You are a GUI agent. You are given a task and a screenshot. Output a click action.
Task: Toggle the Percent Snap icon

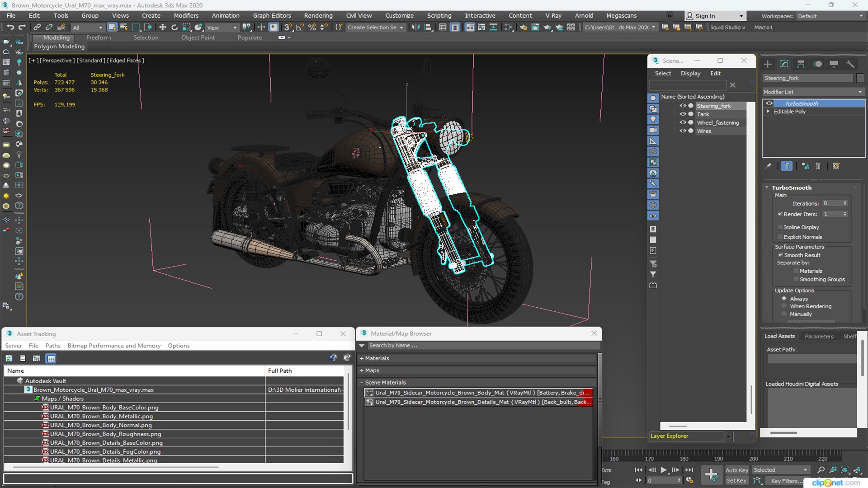click(312, 27)
